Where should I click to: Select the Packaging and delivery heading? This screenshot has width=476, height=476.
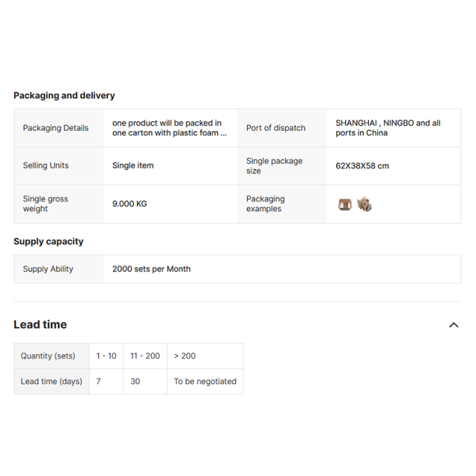pos(64,95)
